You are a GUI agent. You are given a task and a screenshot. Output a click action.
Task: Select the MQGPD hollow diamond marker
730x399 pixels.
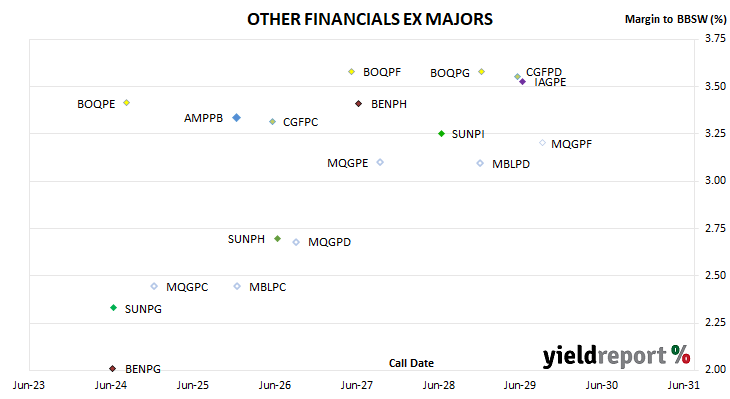click(296, 242)
